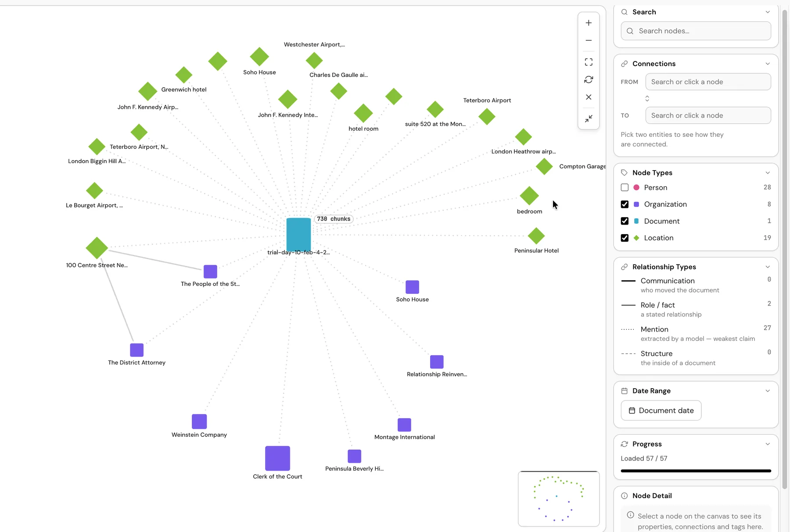Select the trial-day-10-feb-4 document node

pyautogui.click(x=298, y=234)
